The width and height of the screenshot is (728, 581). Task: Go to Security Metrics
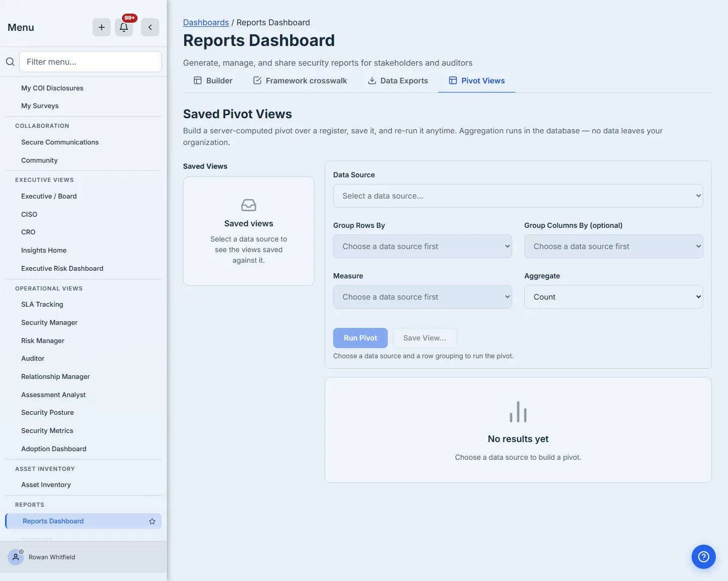pyautogui.click(x=47, y=430)
